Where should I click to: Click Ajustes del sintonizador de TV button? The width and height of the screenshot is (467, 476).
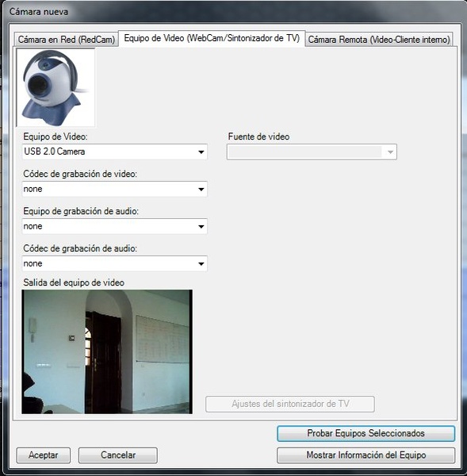click(290, 404)
